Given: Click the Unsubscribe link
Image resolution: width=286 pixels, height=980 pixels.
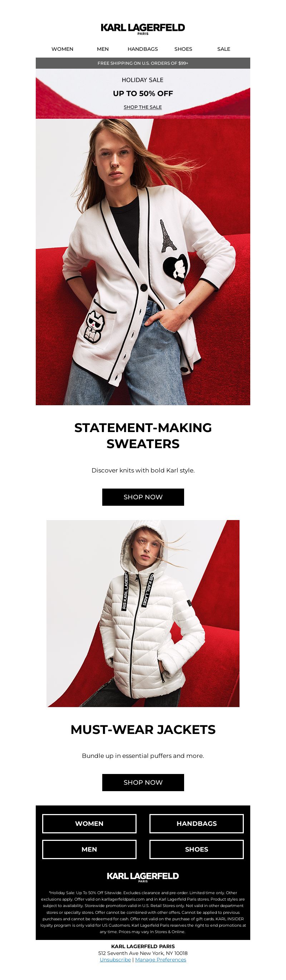Looking at the screenshot, I should click(115, 960).
